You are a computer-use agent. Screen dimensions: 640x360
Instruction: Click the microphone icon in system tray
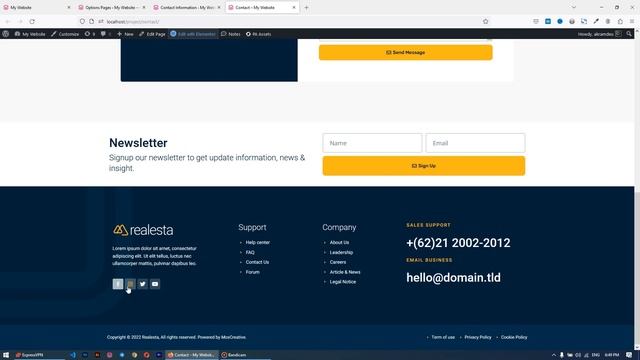click(x=562, y=355)
